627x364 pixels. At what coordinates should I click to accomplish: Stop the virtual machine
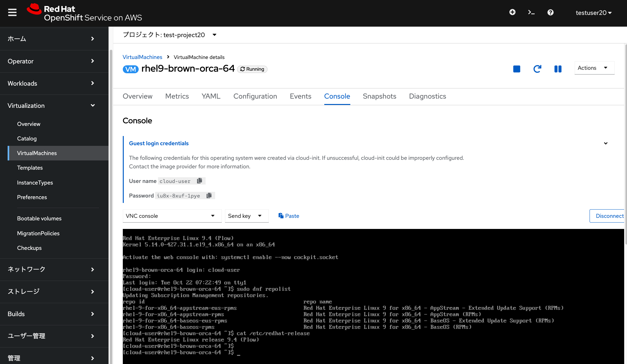(x=517, y=69)
